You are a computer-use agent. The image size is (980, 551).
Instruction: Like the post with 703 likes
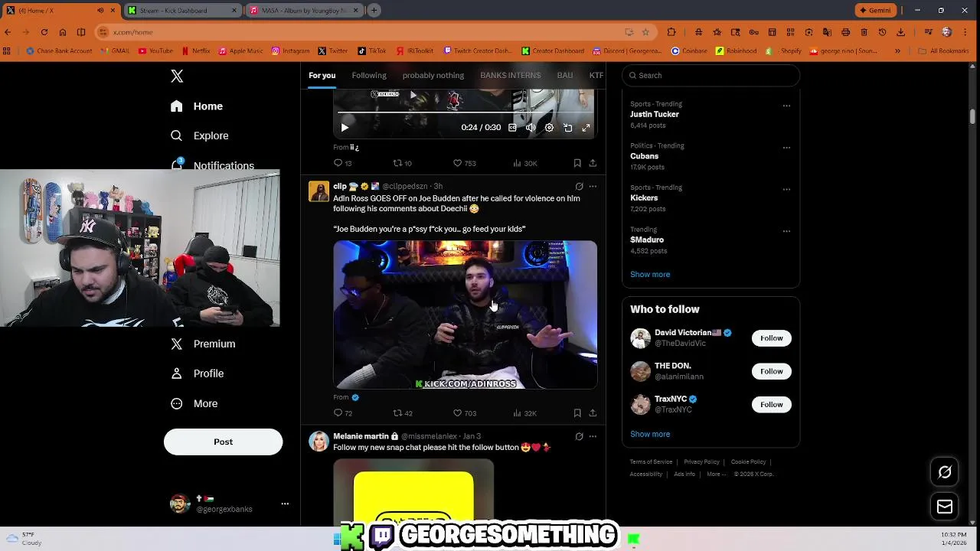464,413
